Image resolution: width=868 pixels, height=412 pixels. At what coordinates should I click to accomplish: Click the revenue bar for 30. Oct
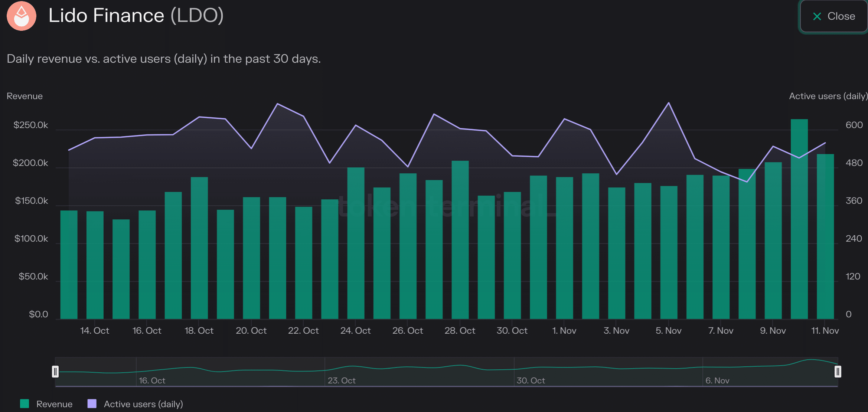(512, 255)
